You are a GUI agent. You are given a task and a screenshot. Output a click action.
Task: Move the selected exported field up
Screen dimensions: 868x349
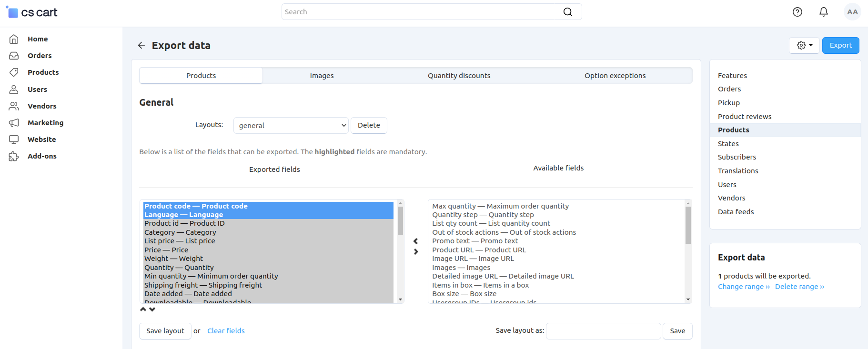point(143,309)
